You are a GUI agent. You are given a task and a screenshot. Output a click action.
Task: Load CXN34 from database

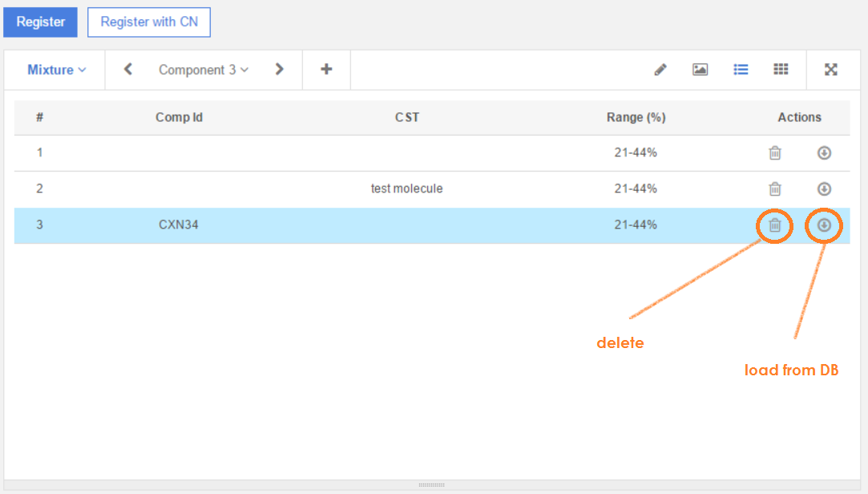(x=824, y=225)
